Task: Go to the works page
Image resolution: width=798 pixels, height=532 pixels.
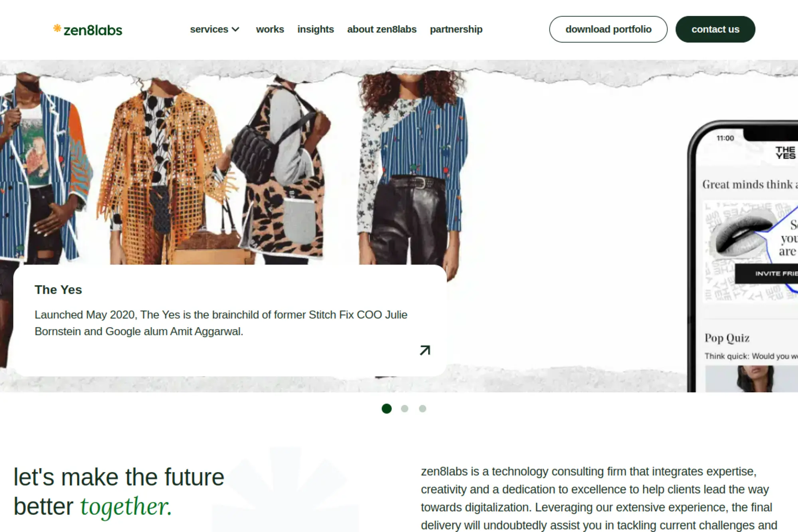Action: [x=270, y=30]
